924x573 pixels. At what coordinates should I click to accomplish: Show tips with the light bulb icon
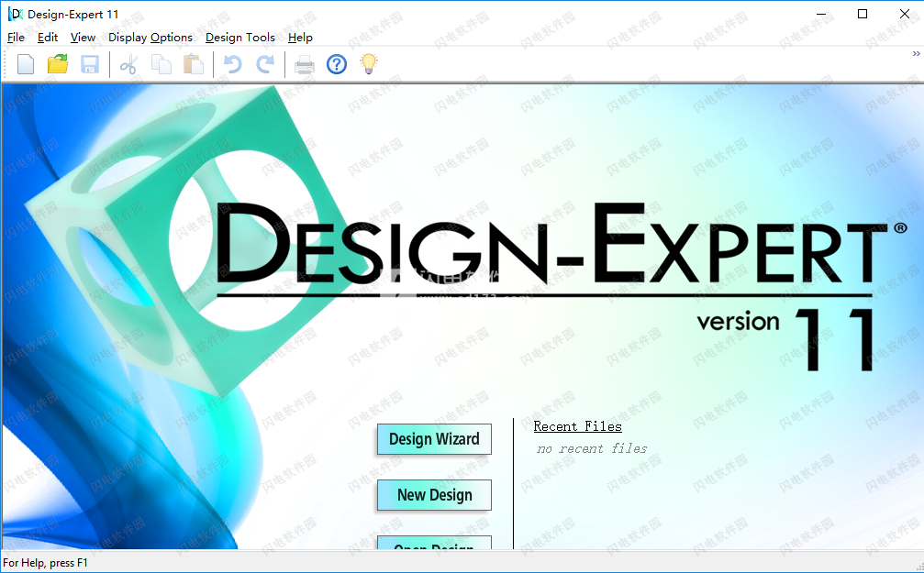coord(369,64)
